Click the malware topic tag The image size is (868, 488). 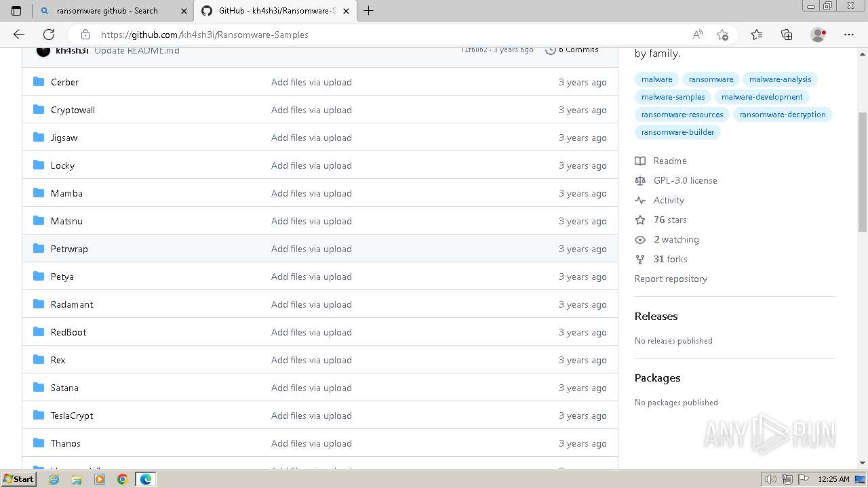[656, 79]
